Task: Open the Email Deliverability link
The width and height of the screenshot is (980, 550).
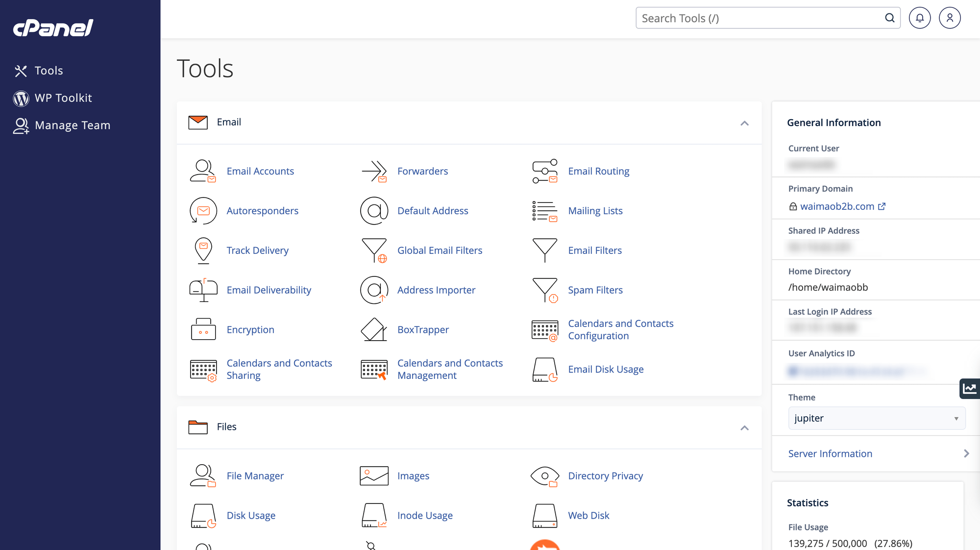Action: tap(269, 290)
